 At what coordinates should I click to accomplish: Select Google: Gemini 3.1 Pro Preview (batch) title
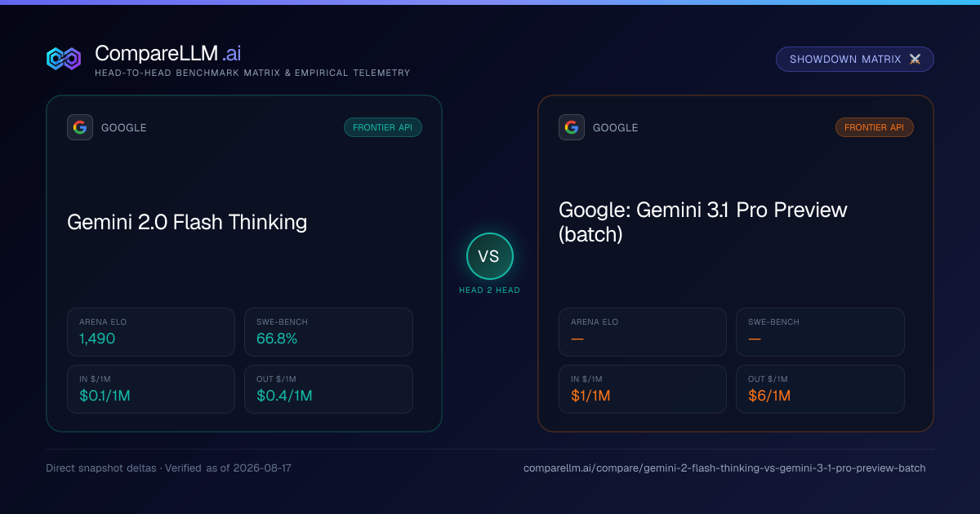coord(703,222)
